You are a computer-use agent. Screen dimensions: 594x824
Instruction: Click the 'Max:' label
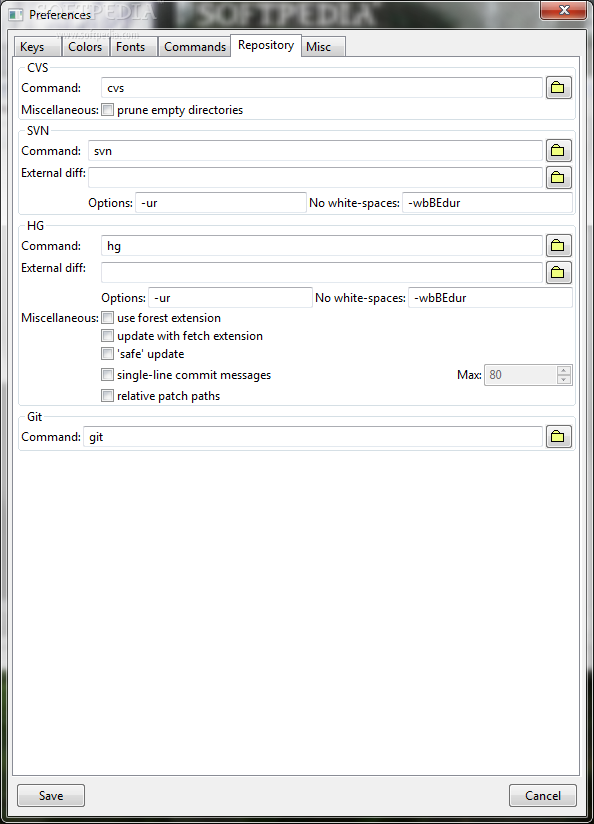(469, 375)
